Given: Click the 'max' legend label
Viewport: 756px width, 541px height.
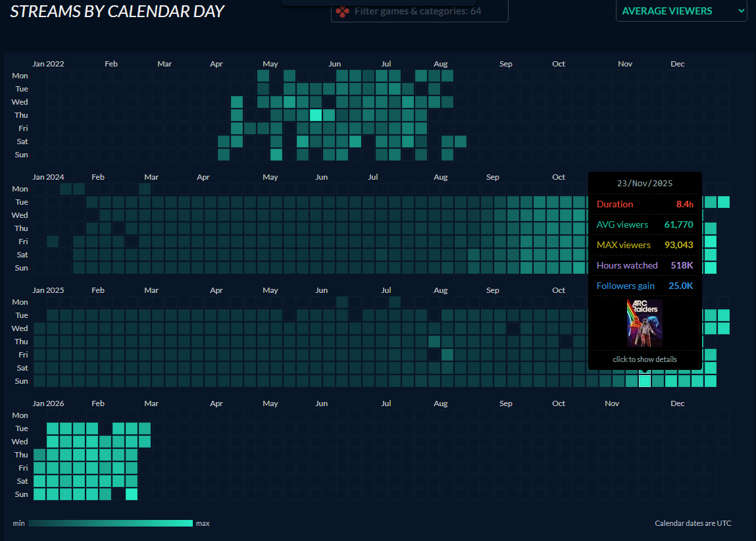Looking at the screenshot, I should coord(203,524).
